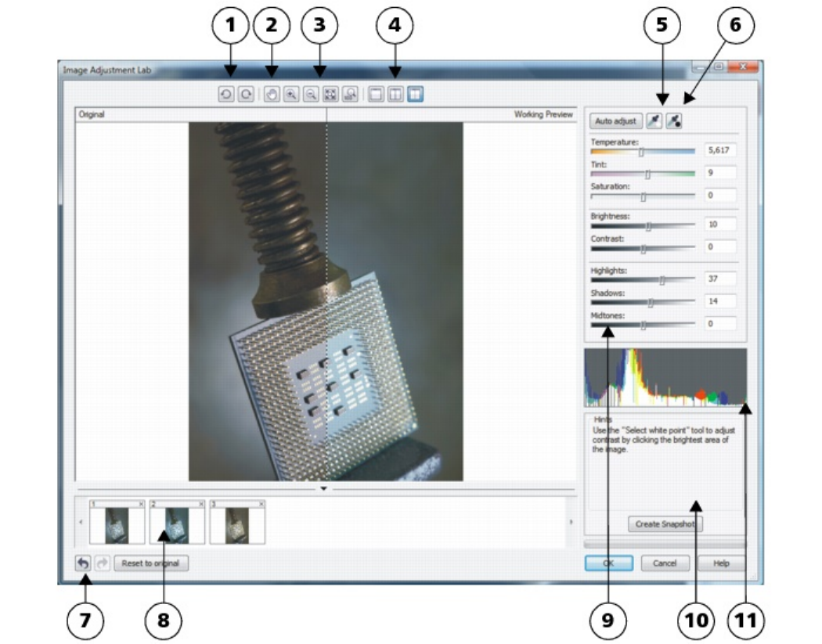The height and width of the screenshot is (644, 822).
Task: Edit the Saturation value field
Action: pos(720,196)
